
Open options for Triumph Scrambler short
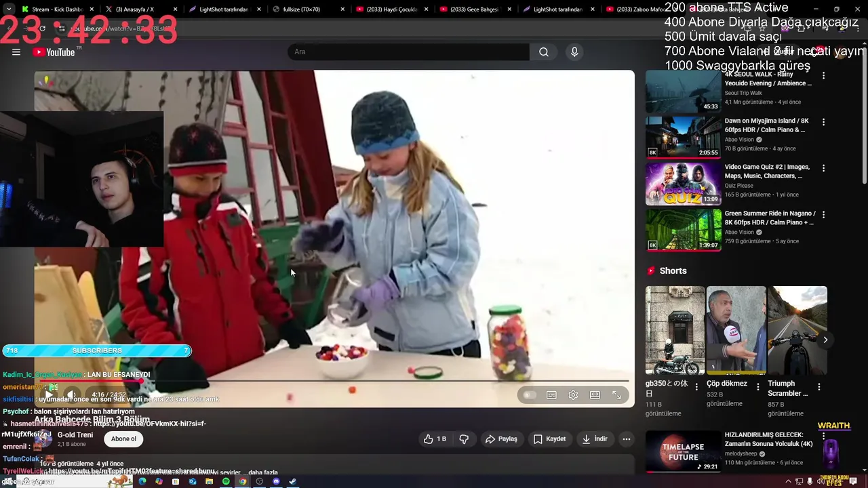(x=818, y=387)
